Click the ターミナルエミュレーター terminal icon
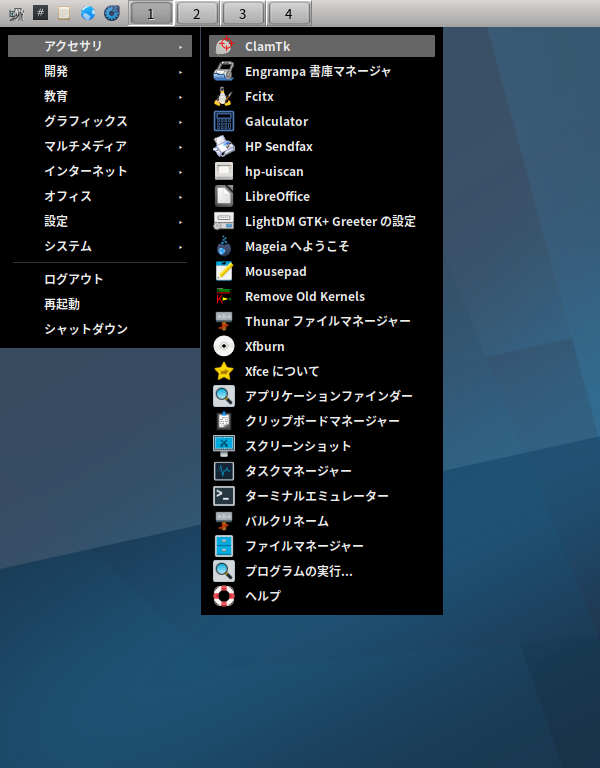This screenshot has width=600, height=768. pos(224,496)
